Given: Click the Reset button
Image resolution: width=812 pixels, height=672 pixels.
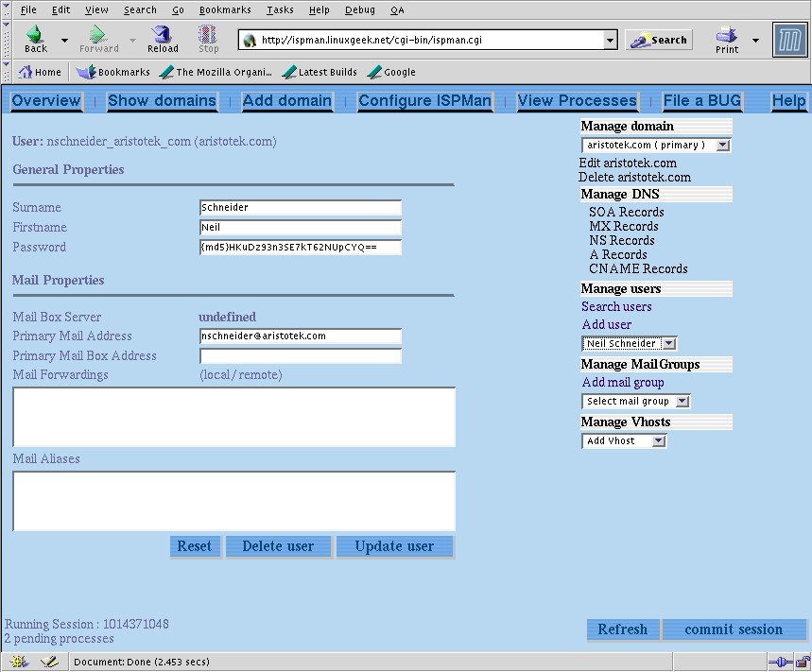Looking at the screenshot, I should click(196, 546).
